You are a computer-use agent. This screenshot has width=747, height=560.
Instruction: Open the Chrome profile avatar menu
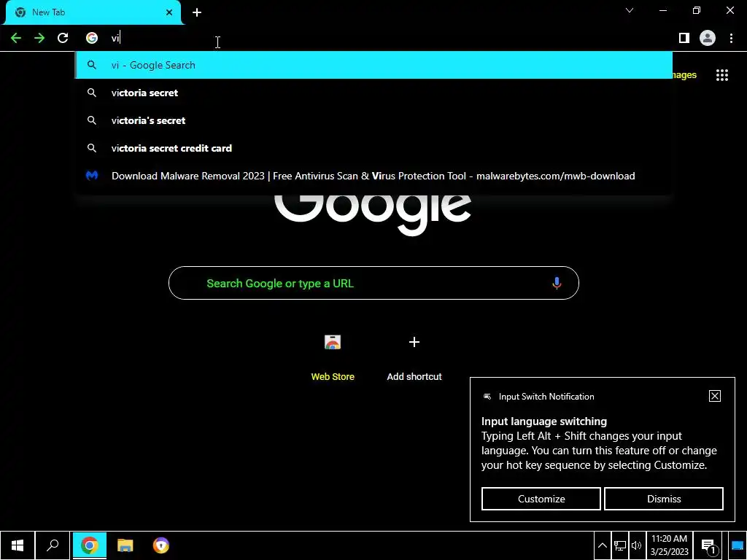[708, 38]
